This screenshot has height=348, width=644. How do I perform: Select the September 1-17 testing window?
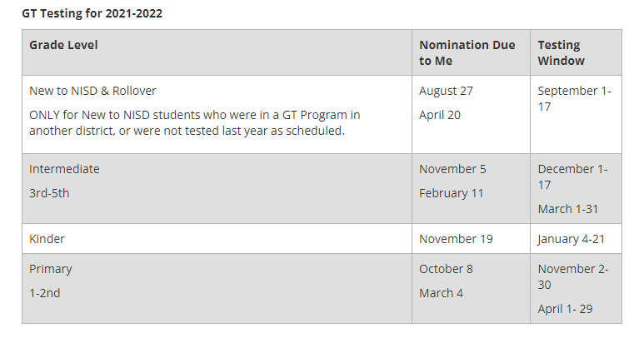click(574, 98)
